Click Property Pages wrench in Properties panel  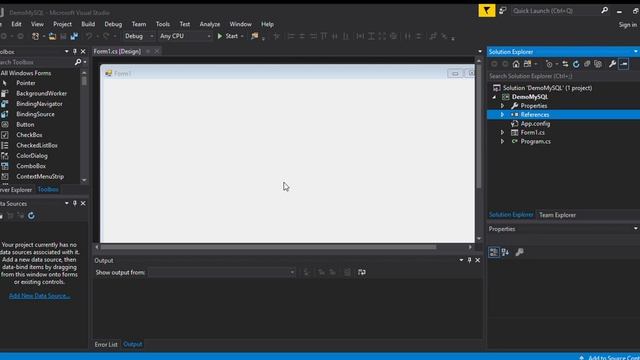tap(520, 252)
